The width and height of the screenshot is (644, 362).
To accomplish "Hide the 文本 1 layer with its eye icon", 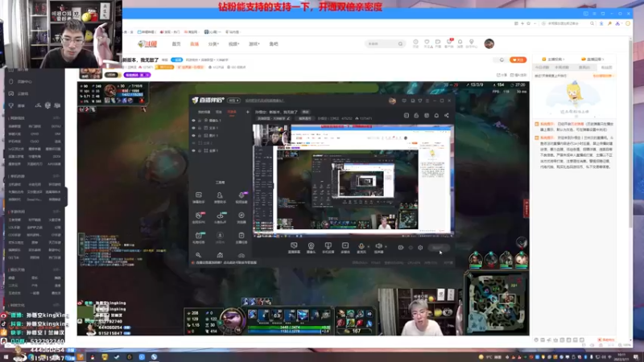I will click(193, 128).
